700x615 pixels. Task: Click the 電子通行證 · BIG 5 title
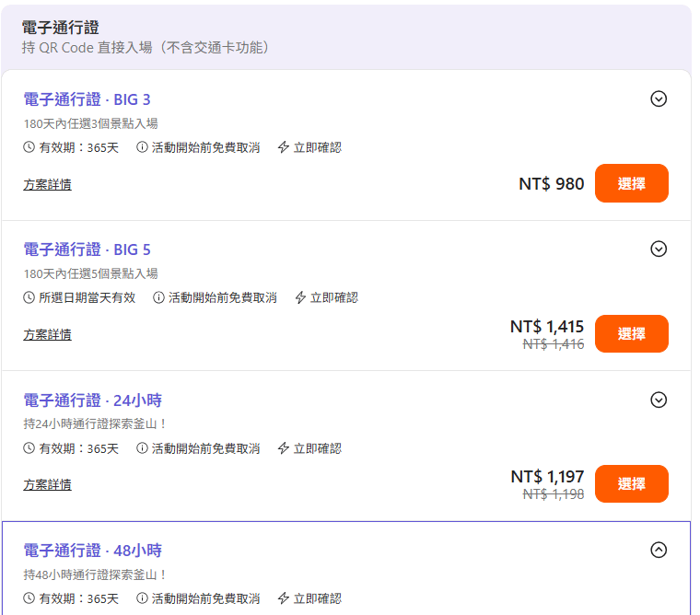pyautogui.click(x=87, y=249)
